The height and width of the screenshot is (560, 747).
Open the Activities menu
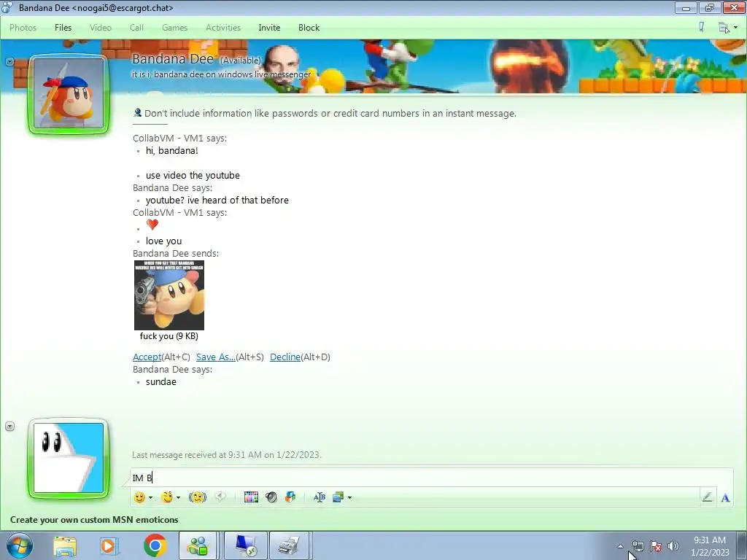click(223, 28)
